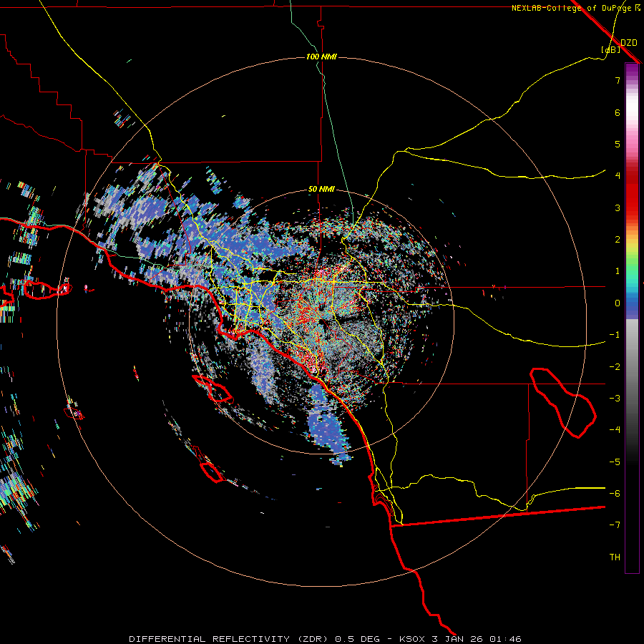This screenshot has width=644, height=644.
Task: Click the DZD product label
Action: tap(628, 42)
